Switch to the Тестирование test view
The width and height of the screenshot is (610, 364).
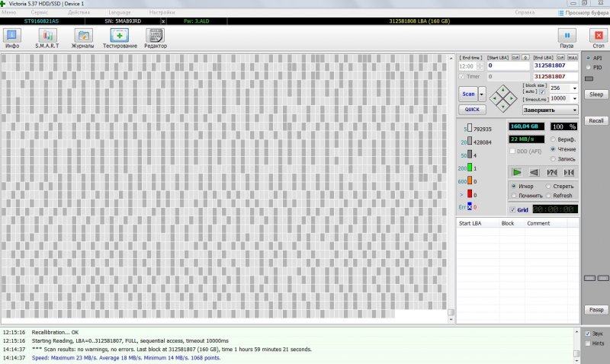[120, 37]
